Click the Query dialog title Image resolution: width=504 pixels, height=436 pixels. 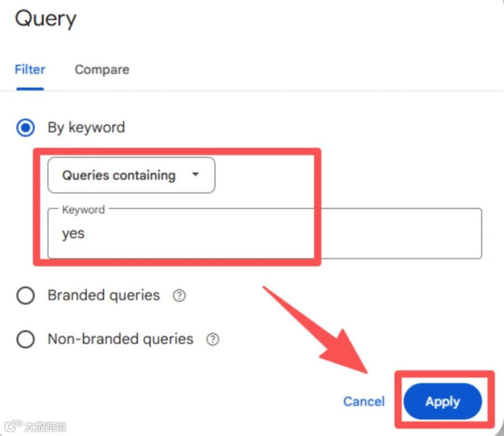46,18
